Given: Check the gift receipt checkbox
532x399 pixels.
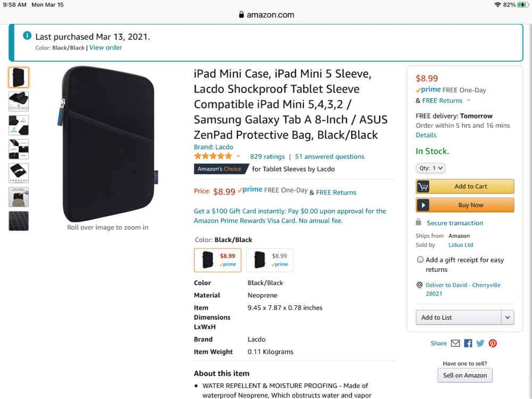Looking at the screenshot, I should pyautogui.click(x=420, y=260).
